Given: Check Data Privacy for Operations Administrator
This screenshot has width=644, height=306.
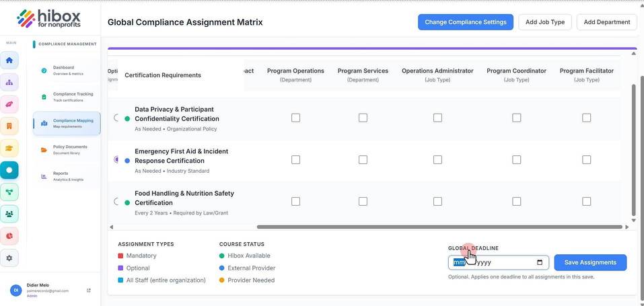Looking at the screenshot, I should click(x=438, y=118).
